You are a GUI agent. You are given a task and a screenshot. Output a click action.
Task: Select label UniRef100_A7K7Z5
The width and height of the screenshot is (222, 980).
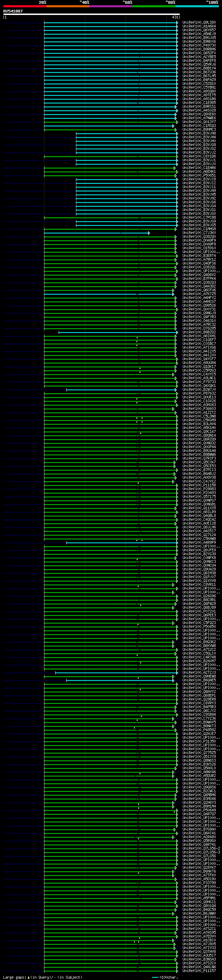(199, 294)
